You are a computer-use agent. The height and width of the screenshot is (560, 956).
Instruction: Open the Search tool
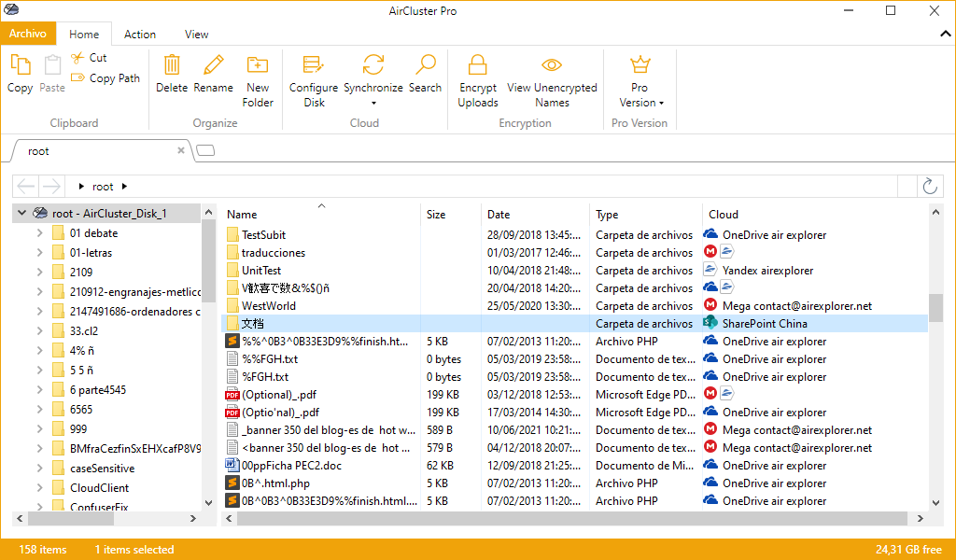(x=425, y=75)
